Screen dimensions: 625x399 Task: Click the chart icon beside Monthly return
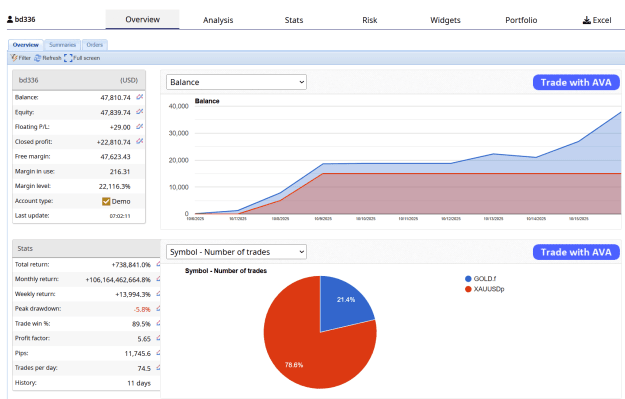[x=158, y=279]
